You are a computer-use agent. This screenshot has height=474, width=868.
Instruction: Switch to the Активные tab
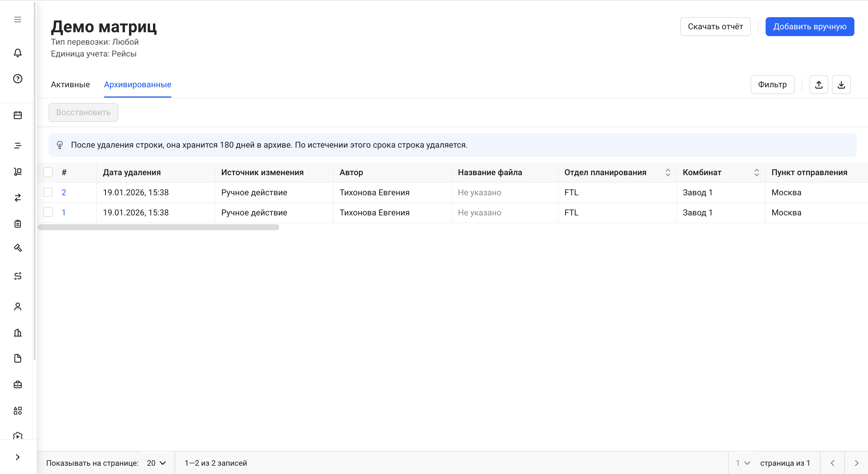(x=70, y=85)
